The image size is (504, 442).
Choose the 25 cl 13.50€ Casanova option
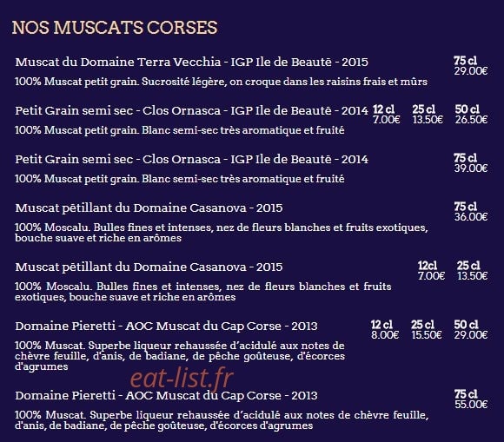[472, 270]
